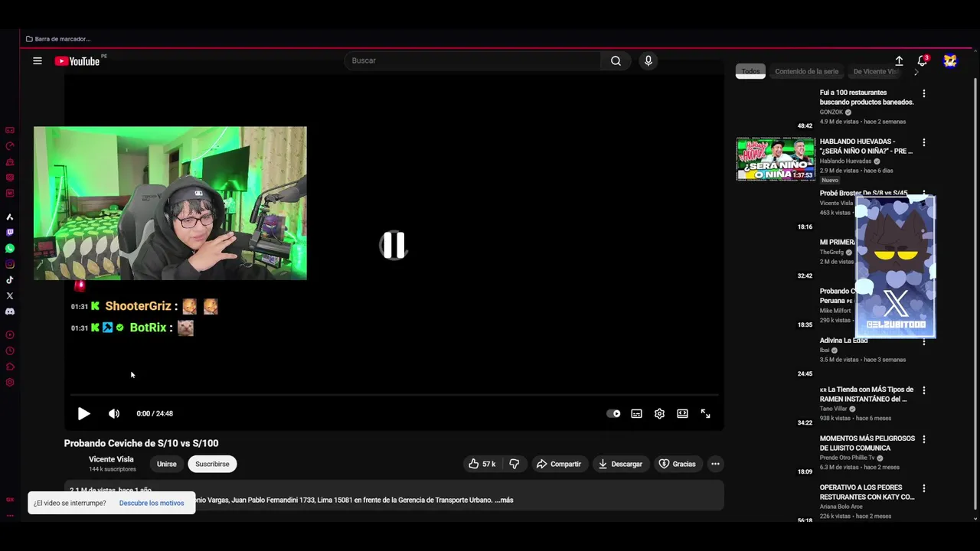Click BotRix chat username in video
The width and height of the screenshot is (980, 551).
(148, 328)
